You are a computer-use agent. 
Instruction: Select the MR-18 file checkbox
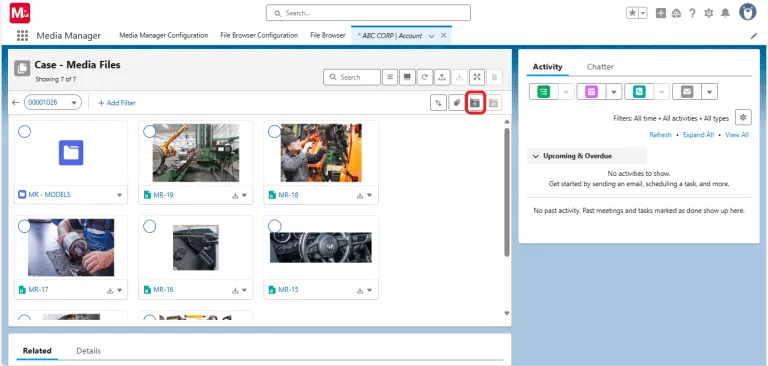tap(275, 131)
